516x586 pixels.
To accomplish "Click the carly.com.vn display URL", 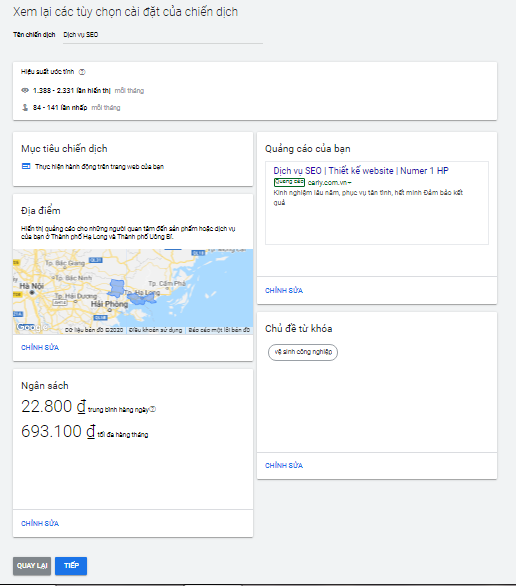I will click(x=328, y=183).
